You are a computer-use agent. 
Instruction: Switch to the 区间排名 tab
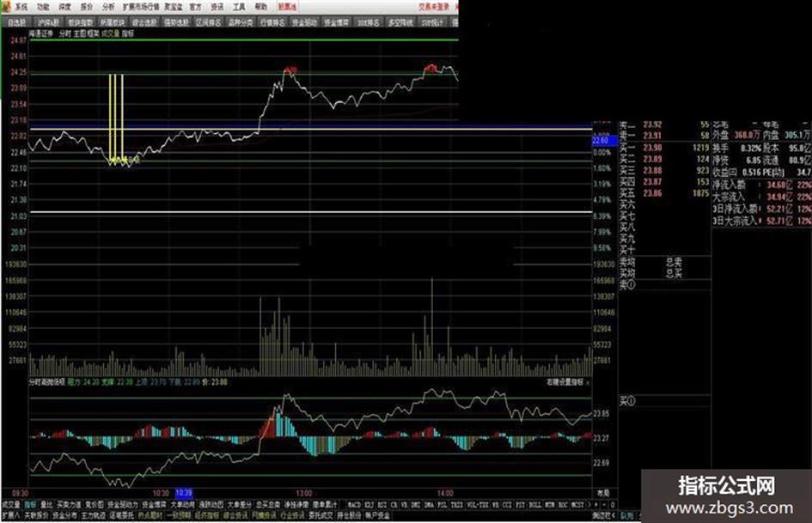208,22
